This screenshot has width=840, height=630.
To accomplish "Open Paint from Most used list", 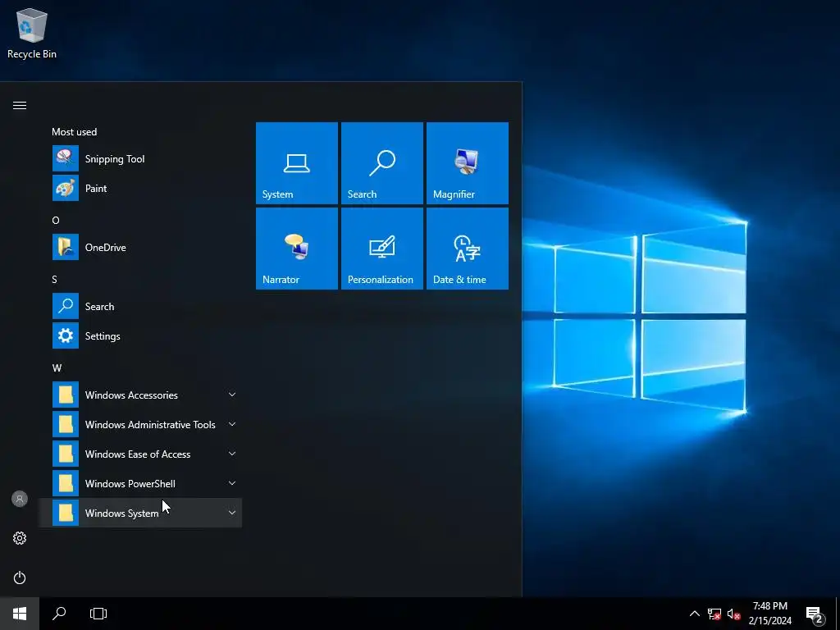I will 140,188.
